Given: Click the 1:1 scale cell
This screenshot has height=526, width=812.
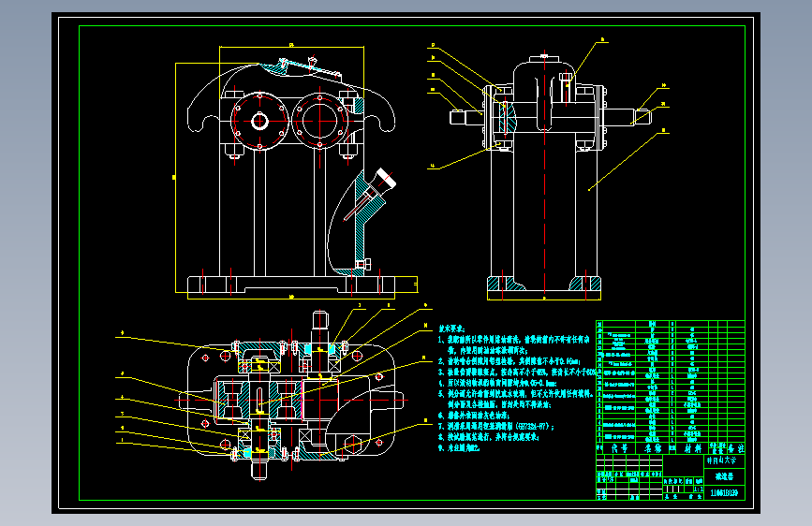Looking at the screenshot, I should (699, 489).
